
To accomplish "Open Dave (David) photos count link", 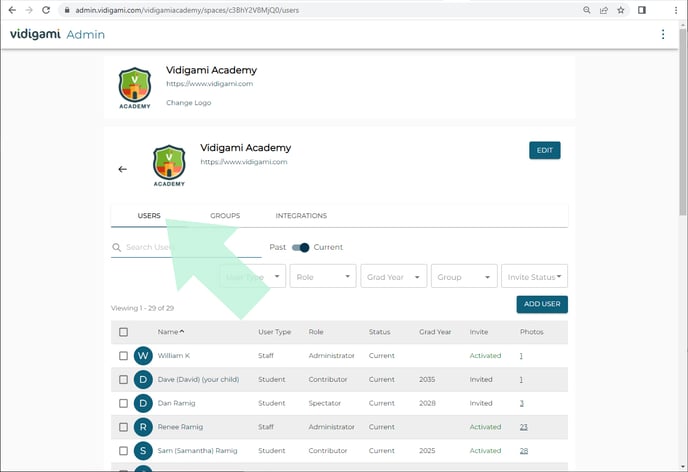I will [521, 379].
